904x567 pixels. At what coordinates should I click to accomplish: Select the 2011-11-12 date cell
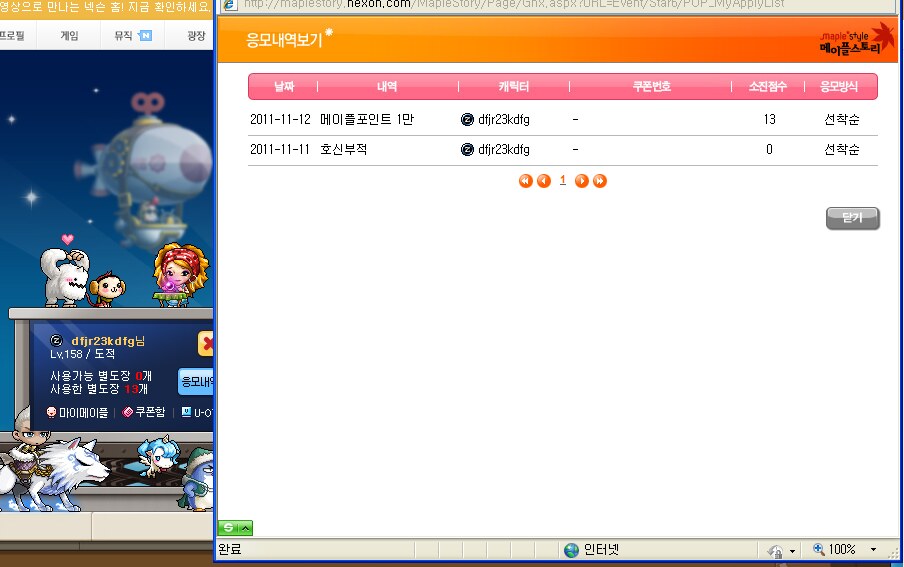point(280,119)
